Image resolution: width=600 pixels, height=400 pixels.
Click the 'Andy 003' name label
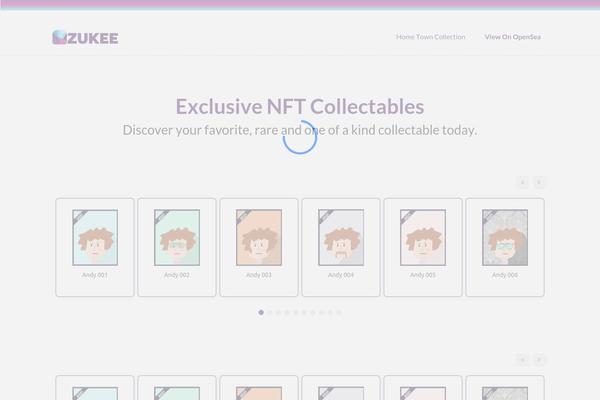[x=259, y=275]
